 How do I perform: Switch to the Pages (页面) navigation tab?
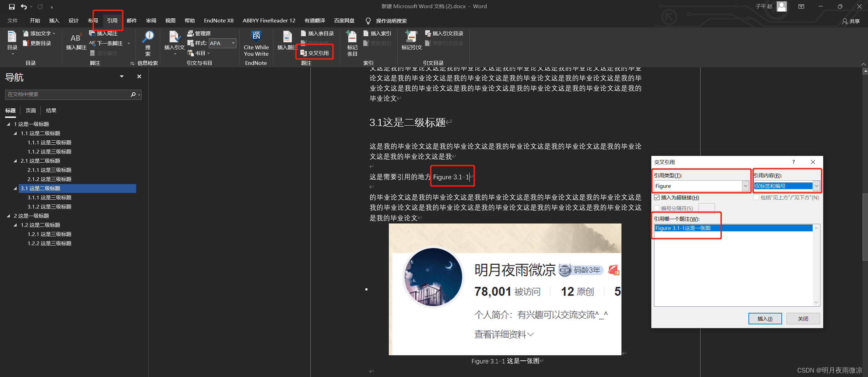tap(31, 110)
